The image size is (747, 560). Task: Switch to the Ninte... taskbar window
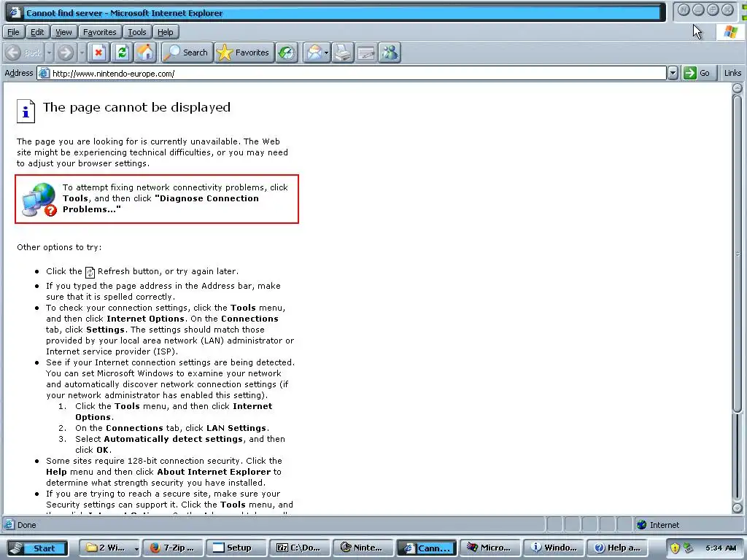pos(363,548)
